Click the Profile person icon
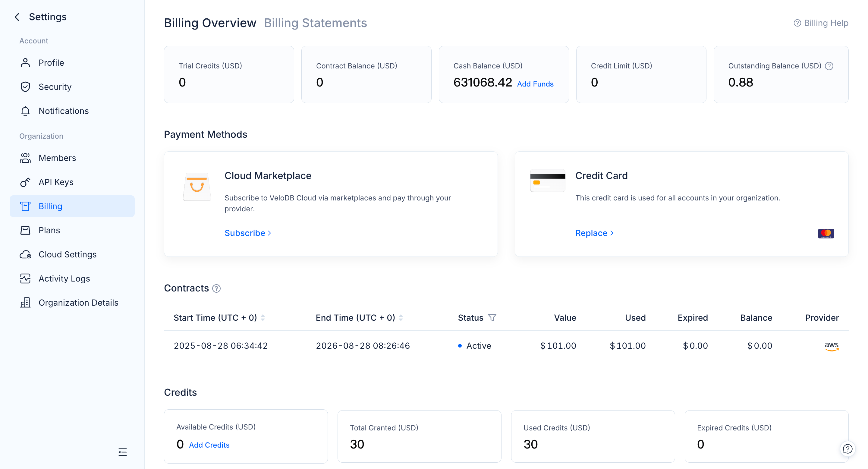The height and width of the screenshot is (469, 868). tap(25, 63)
